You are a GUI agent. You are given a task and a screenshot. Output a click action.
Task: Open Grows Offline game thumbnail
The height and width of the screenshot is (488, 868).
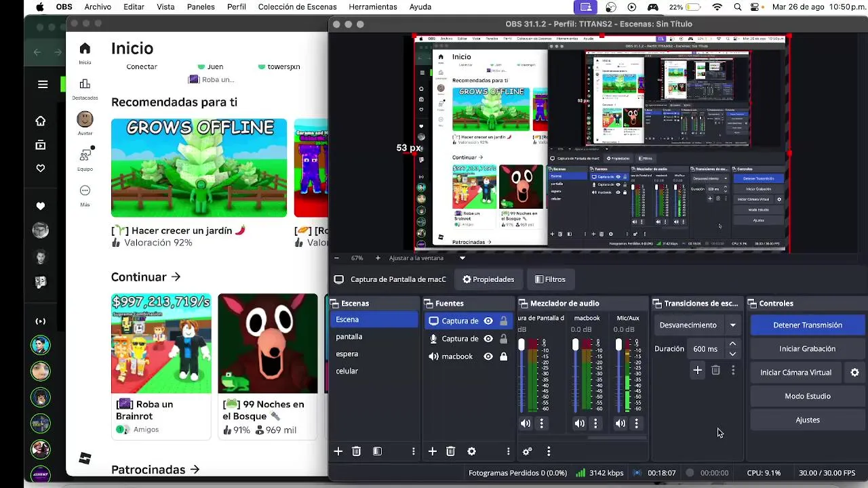199,168
